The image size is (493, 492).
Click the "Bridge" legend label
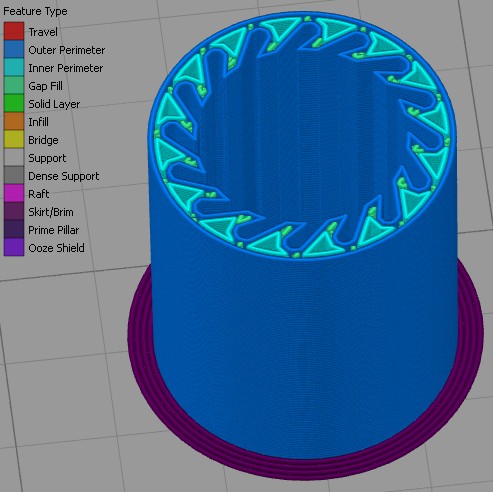click(x=43, y=140)
